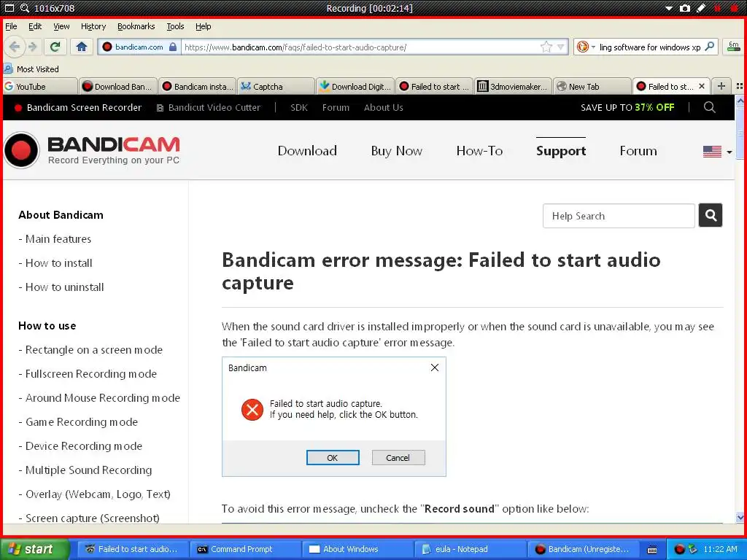Open the search engine selector dropdown arrow
The height and width of the screenshot is (560, 747).
coord(593,47)
